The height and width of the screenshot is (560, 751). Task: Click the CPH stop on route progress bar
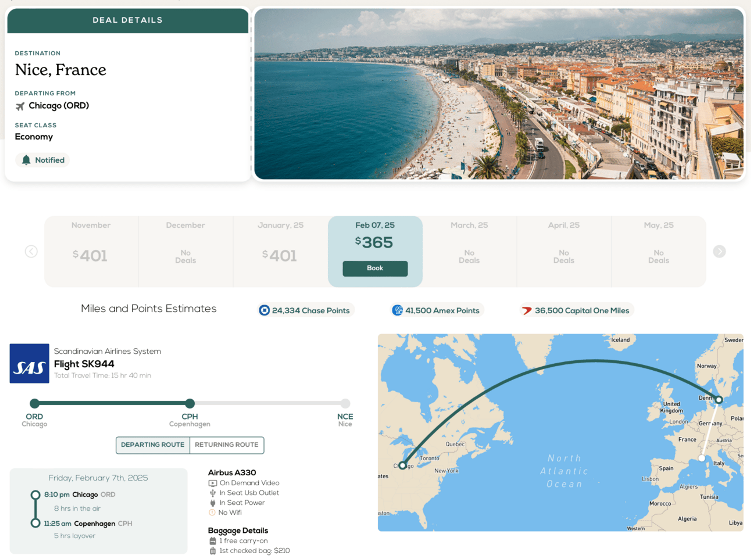pyautogui.click(x=190, y=403)
